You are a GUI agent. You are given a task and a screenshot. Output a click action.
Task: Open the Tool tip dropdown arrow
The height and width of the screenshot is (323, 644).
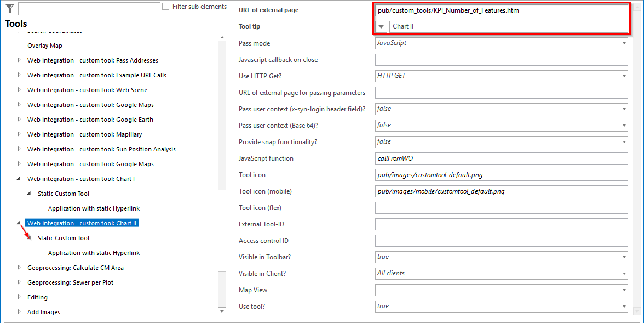380,26
